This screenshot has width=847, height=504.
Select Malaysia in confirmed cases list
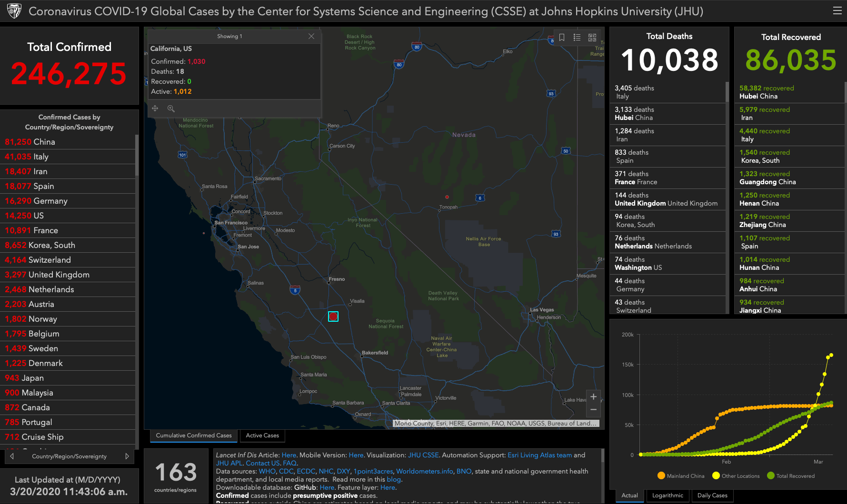(68, 393)
